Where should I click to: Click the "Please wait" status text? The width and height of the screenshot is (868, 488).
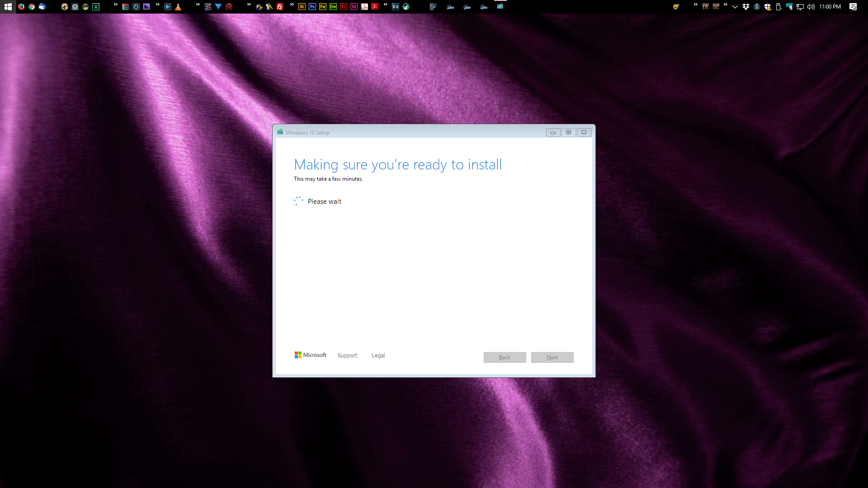[x=325, y=202]
